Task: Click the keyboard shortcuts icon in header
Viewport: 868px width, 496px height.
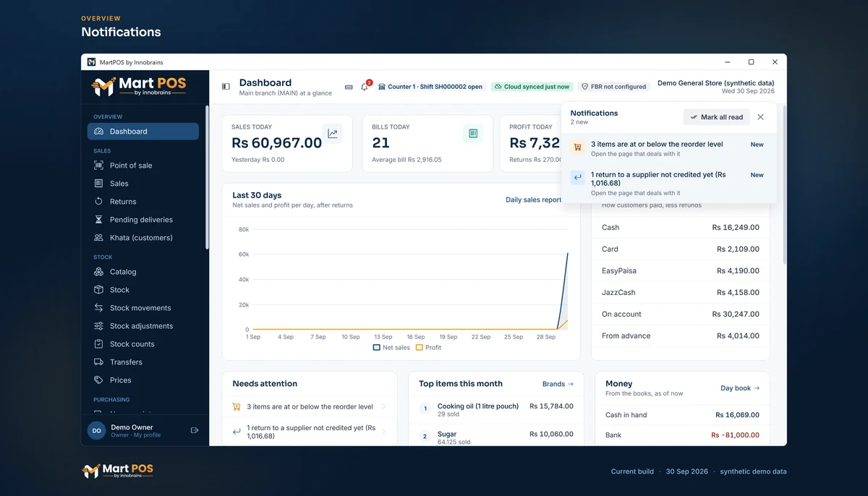Action: tap(349, 87)
